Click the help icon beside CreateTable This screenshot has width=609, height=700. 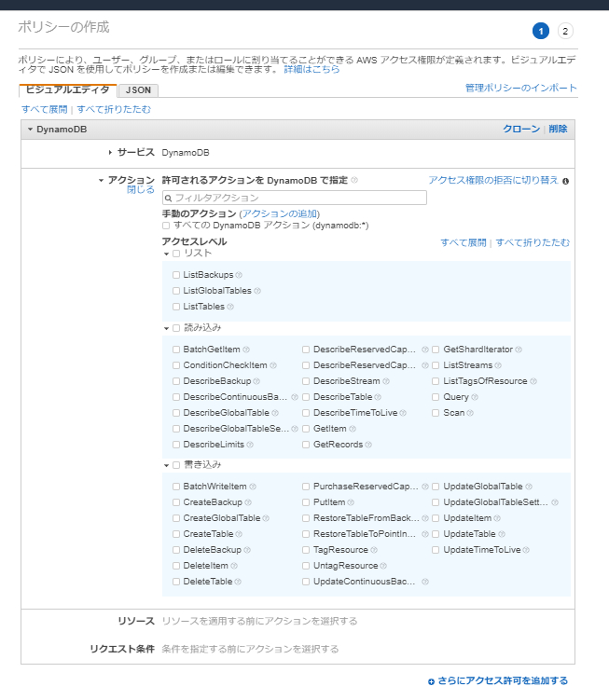coord(239,534)
